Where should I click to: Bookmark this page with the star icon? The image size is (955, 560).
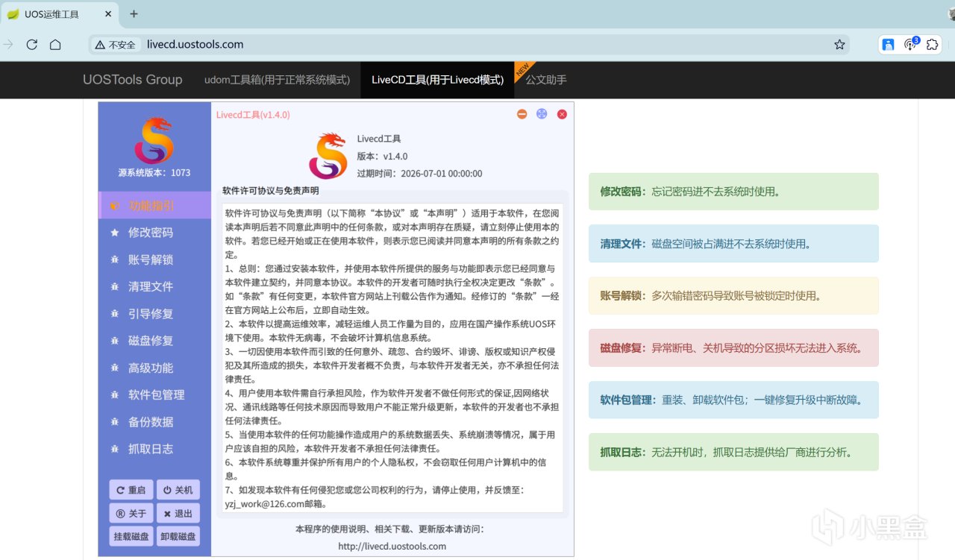(x=839, y=45)
